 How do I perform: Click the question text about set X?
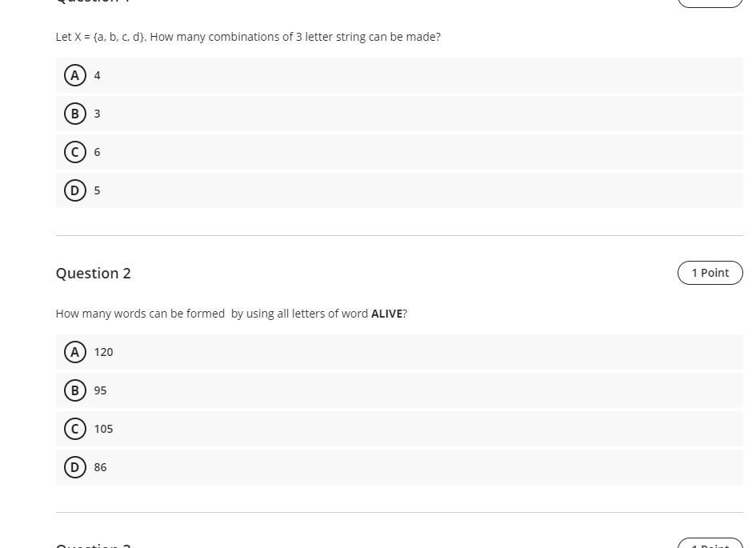(x=248, y=37)
